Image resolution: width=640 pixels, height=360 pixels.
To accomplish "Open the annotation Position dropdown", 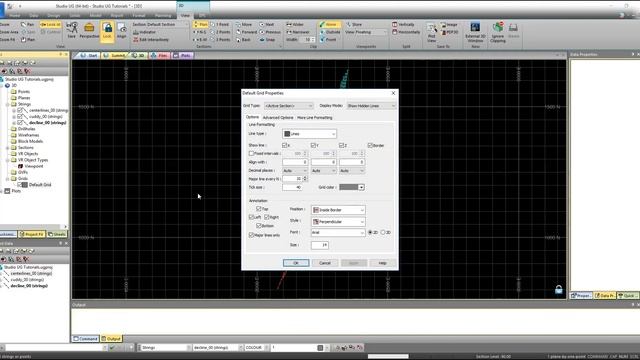I will tap(338, 210).
